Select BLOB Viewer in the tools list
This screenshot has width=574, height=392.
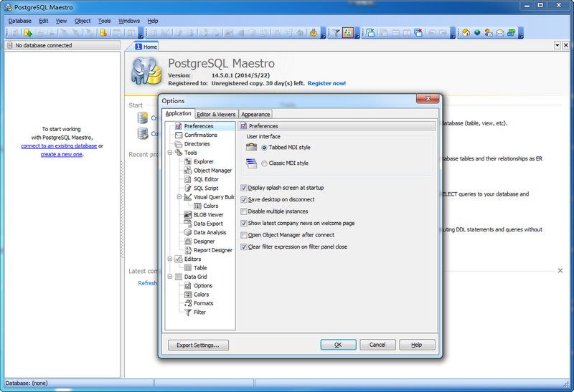point(208,215)
